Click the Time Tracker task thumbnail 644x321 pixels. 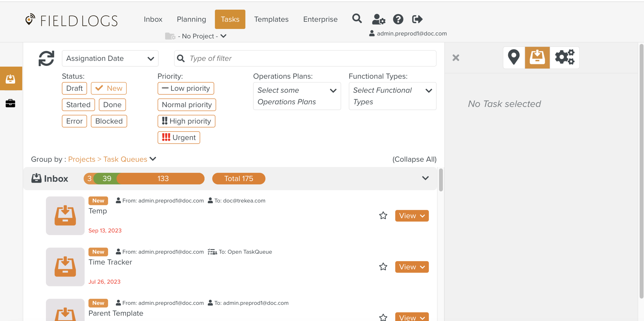(65, 267)
